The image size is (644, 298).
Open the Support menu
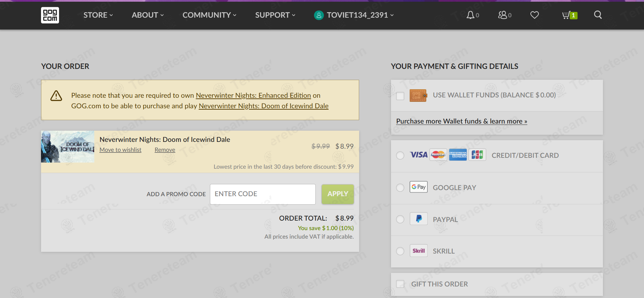coord(275,15)
